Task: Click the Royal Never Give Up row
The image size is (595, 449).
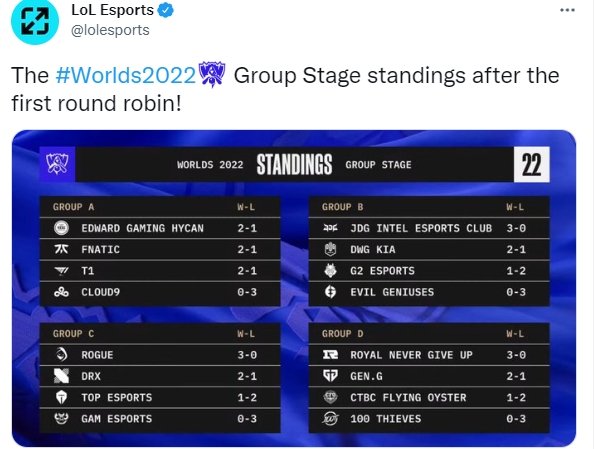Action: coord(429,355)
